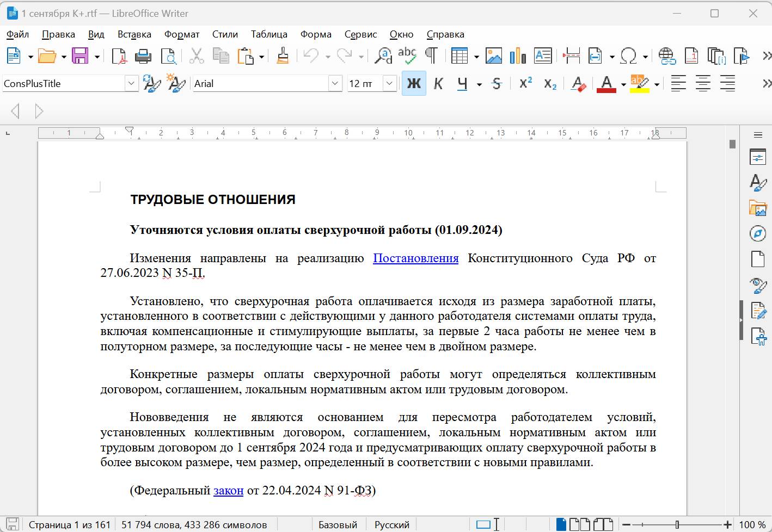Open the Формат menu
The image size is (772, 532).
(182, 34)
